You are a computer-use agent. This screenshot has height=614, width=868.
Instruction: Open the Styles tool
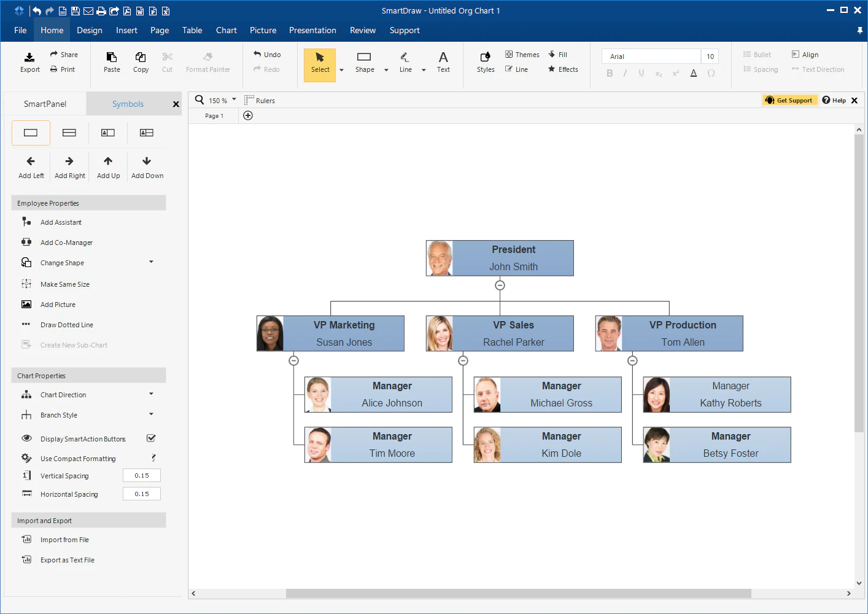(486, 62)
